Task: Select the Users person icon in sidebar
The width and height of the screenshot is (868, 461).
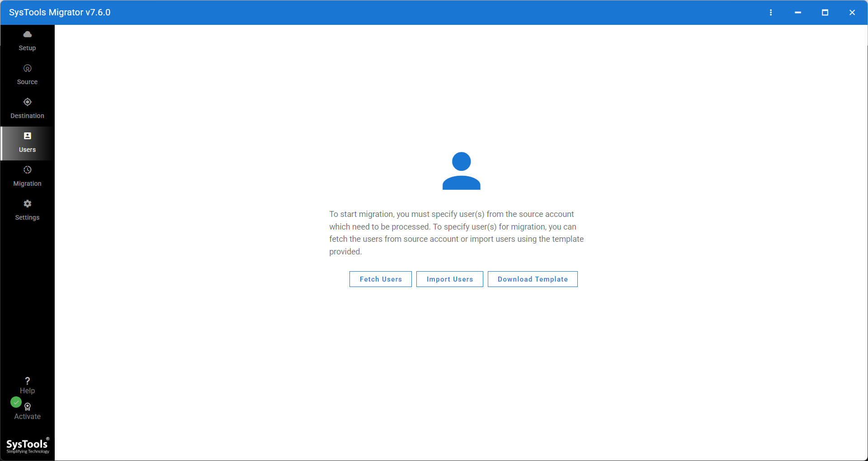Action: (27, 136)
